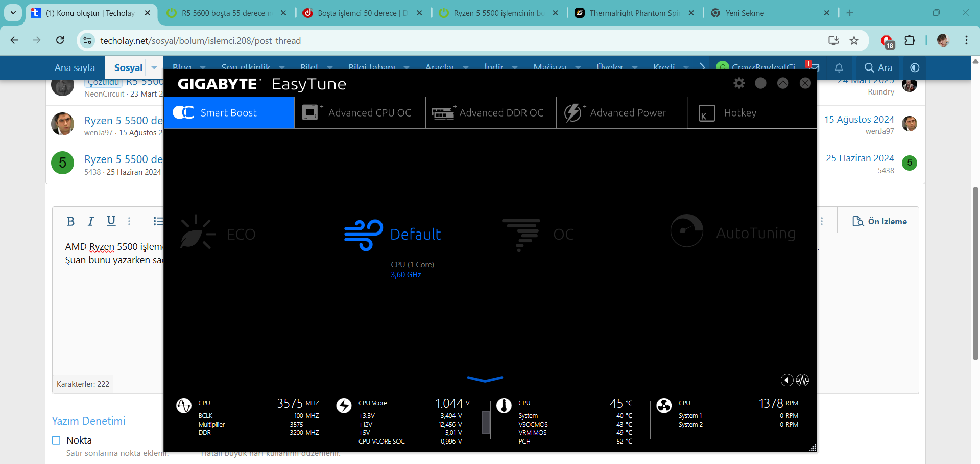Click the small scrollbar beside the voltage readings
Image resolution: width=980 pixels, height=464 pixels.
tap(486, 422)
